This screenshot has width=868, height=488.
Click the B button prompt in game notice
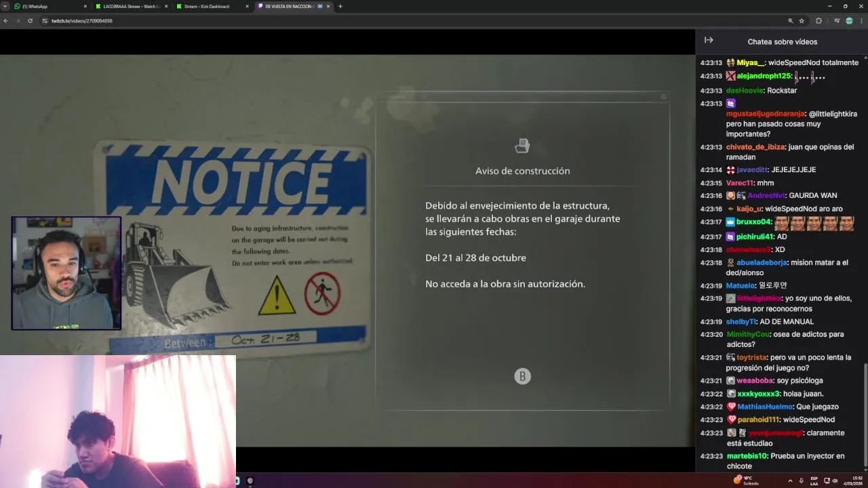click(x=522, y=376)
